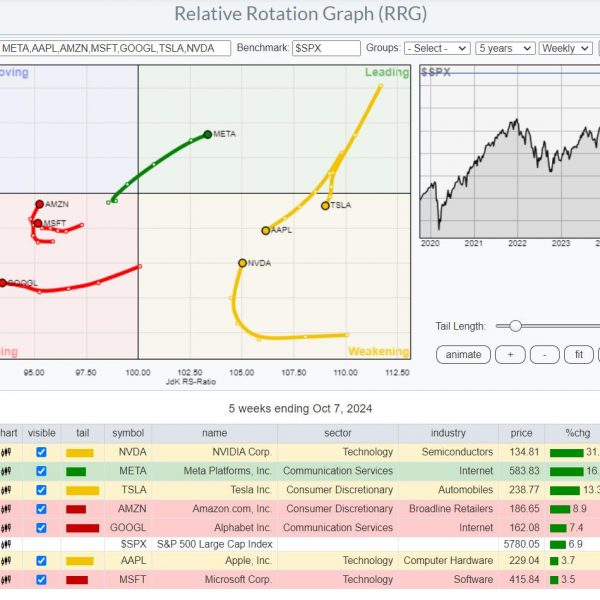Sort table by name column

coord(215,433)
